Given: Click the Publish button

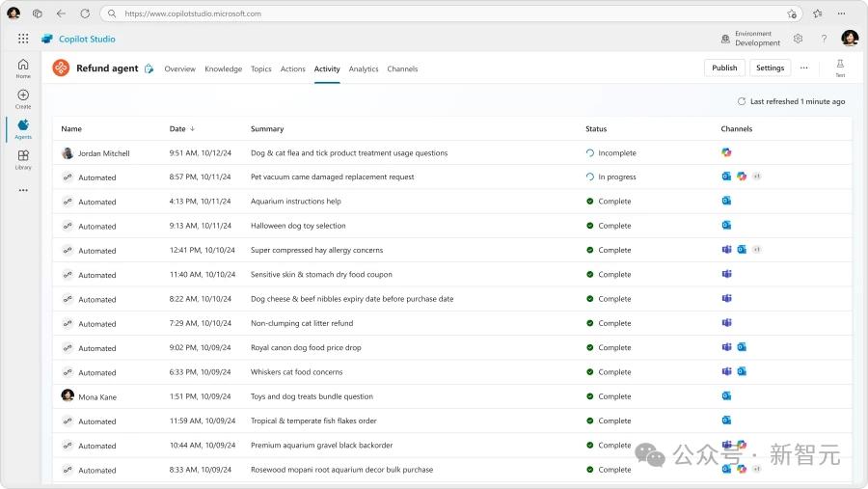Looking at the screenshot, I should (x=724, y=68).
